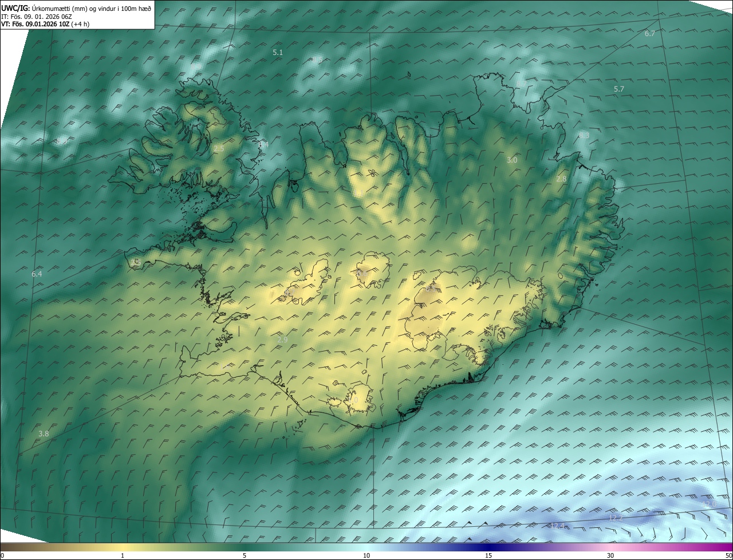Click the 2.5 value label on the map

point(219,149)
